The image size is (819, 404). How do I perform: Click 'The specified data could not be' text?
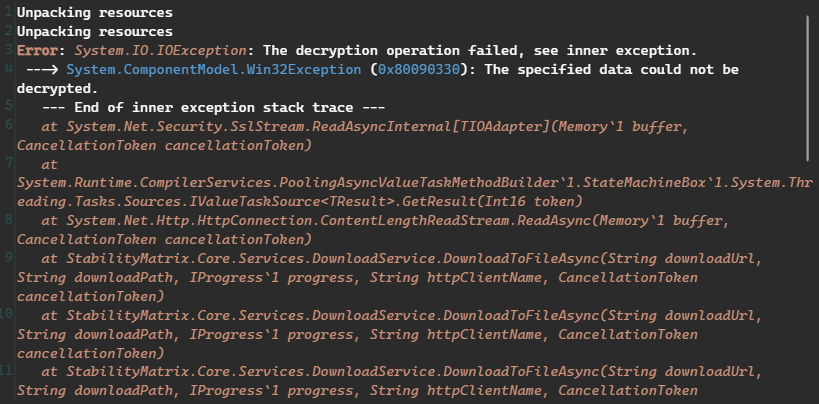(x=612, y=70)
